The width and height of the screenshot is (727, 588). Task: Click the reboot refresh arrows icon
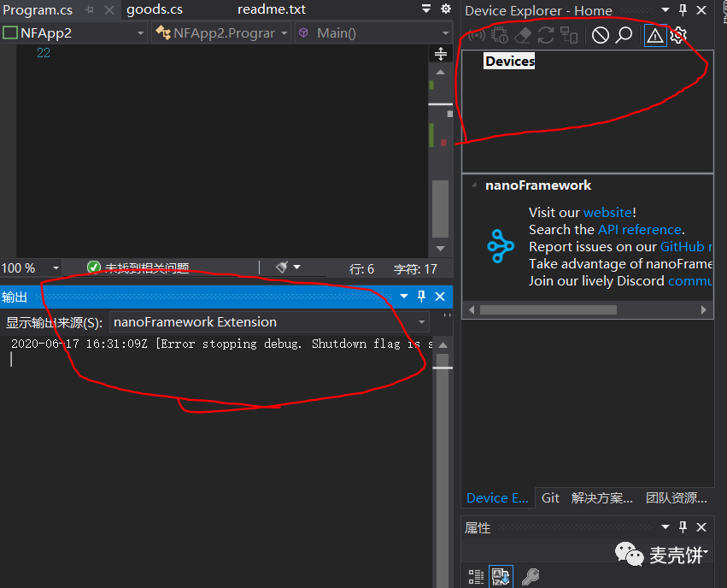click(x=546, y=35)
